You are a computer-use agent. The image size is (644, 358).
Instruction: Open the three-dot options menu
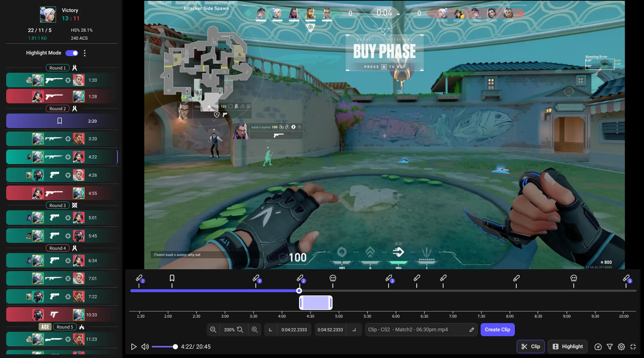click(x=85, y=53)
